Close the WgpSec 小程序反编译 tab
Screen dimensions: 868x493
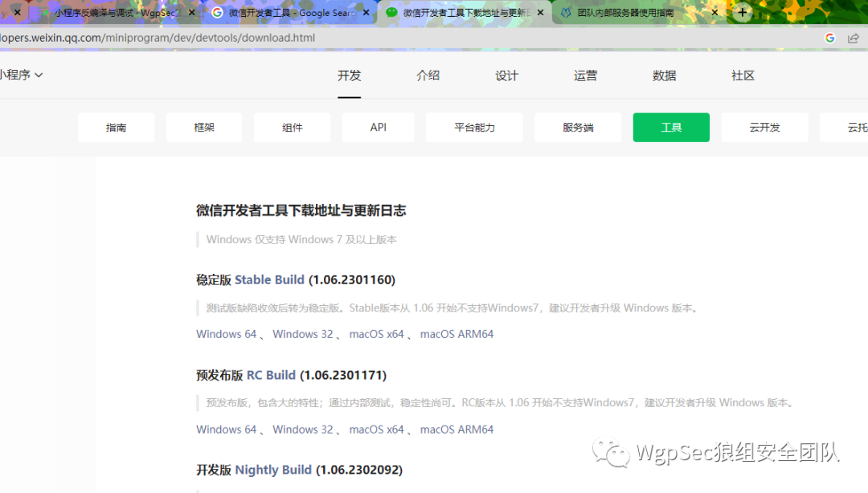pyautogui.click(x=191, y=12)
